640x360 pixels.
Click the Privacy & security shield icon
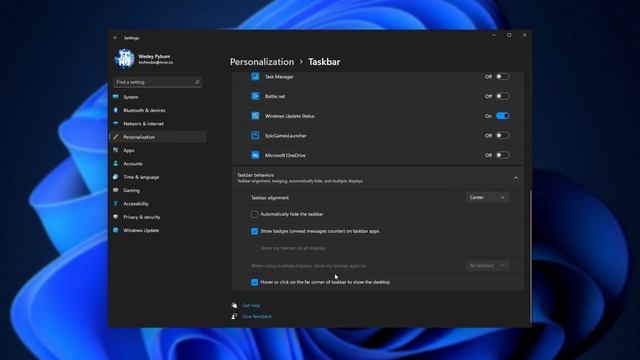tap(116, 217)
